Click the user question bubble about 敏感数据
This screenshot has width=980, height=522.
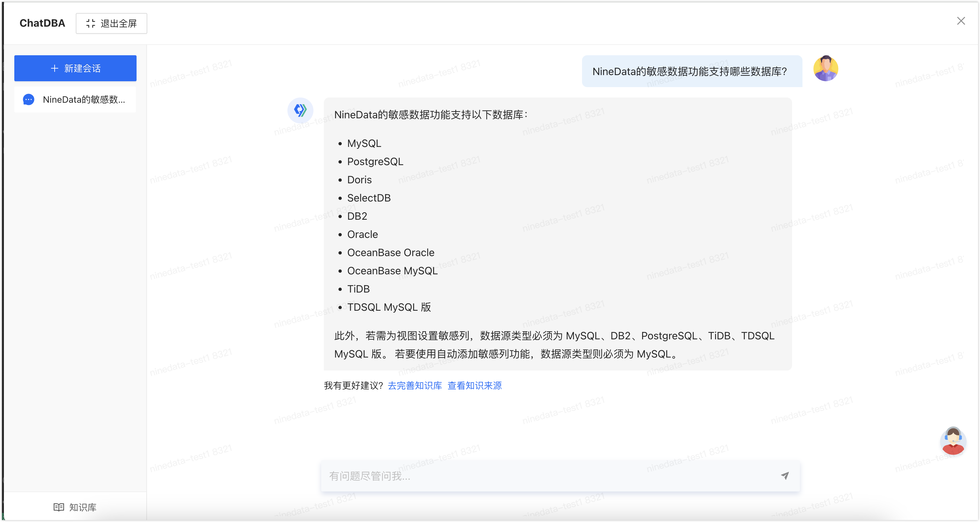click(692, 71)
